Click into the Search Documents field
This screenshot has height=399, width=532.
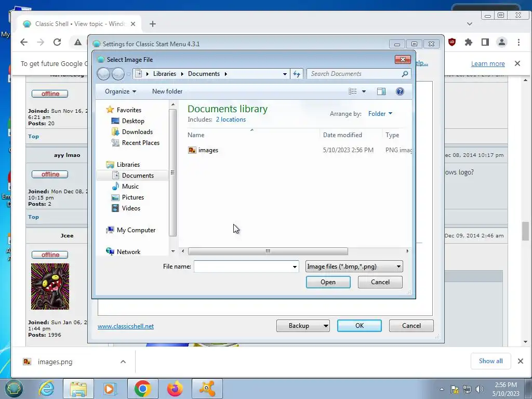pos(354,74)
